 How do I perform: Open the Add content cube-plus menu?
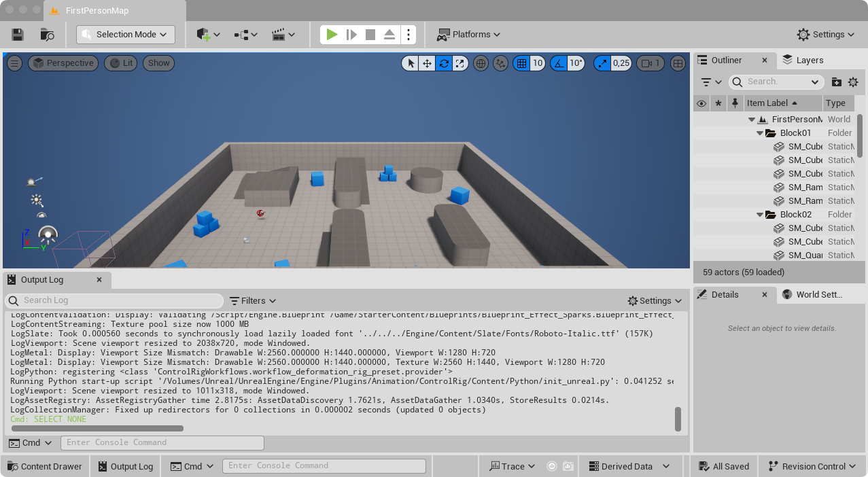(x=208, y=35)
